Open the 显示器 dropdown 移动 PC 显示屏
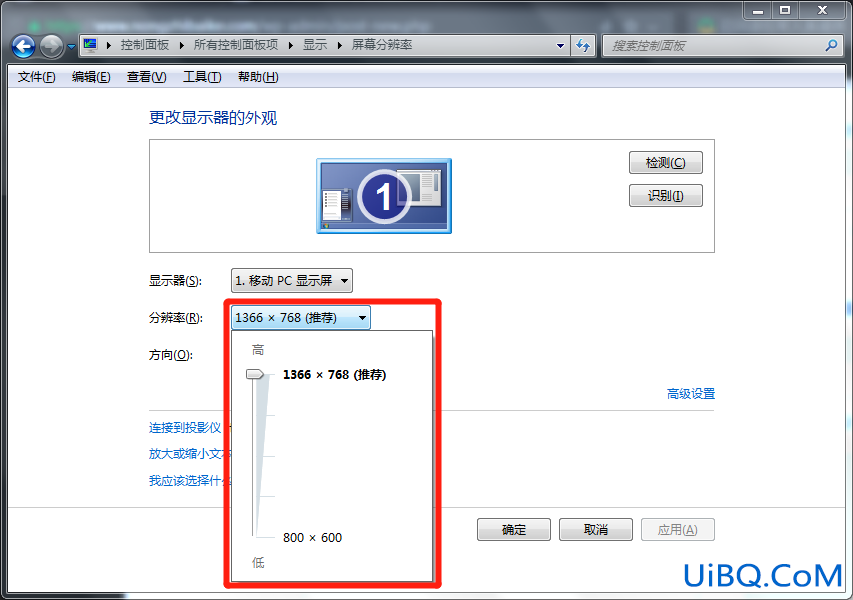The width and height of the screenshot is (853, 600). (x=292, y=281)
